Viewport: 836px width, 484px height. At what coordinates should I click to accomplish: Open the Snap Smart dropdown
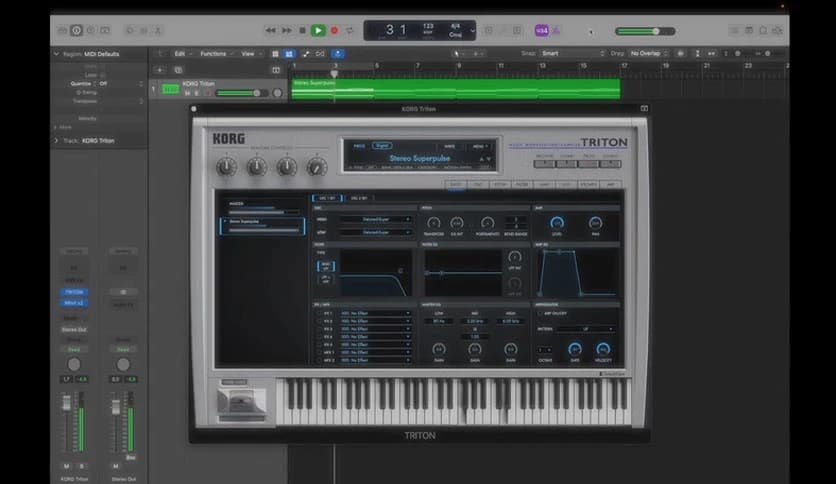[x=573, y=53]
